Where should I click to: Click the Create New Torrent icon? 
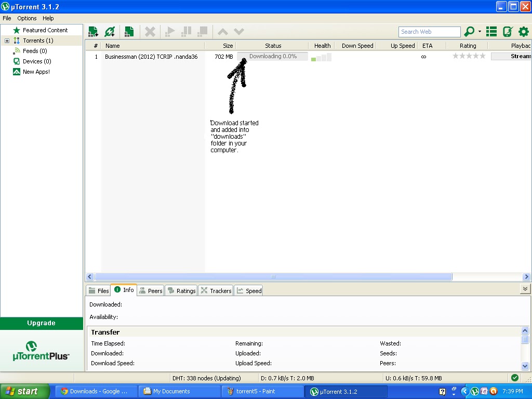tap(129, 32)
